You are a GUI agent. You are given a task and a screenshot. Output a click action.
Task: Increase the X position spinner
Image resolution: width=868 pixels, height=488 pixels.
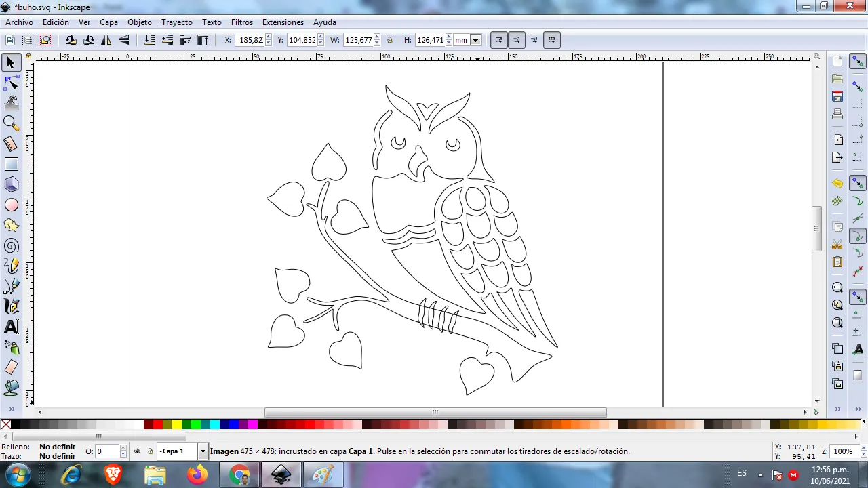pyautogui.click(x=268, y=37)
